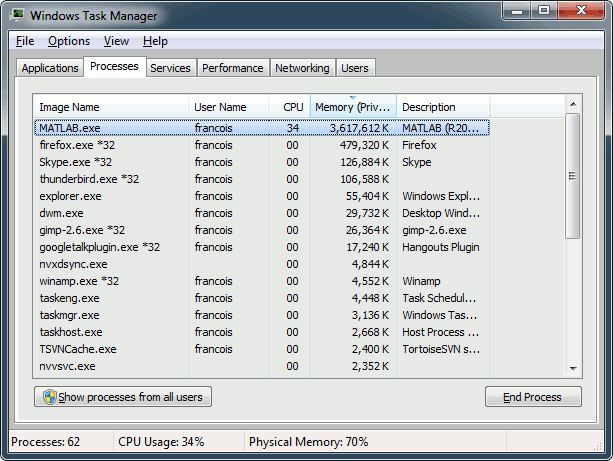This screenshot has height=461, width=613.
Task: Open the Options menu
Action: [68, 41]
